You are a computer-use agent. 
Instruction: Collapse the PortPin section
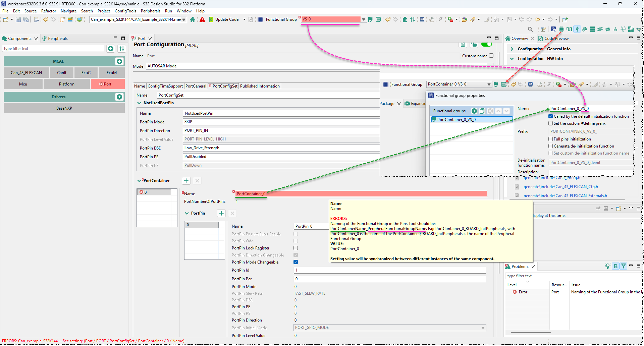pos(187,213)
